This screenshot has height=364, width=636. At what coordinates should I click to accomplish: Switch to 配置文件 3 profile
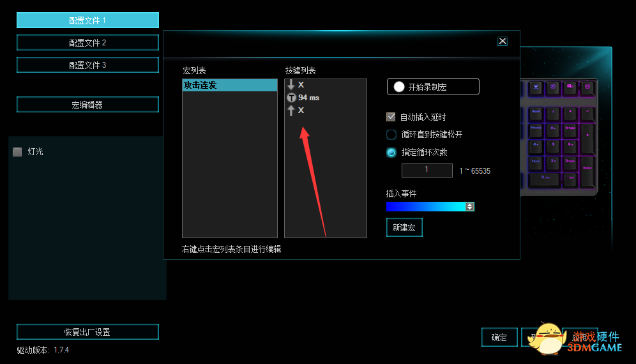click(87, 65)
